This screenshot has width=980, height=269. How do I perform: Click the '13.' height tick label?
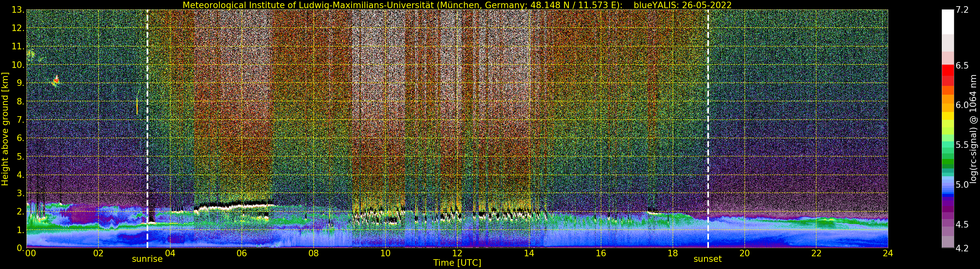point(18,10)
